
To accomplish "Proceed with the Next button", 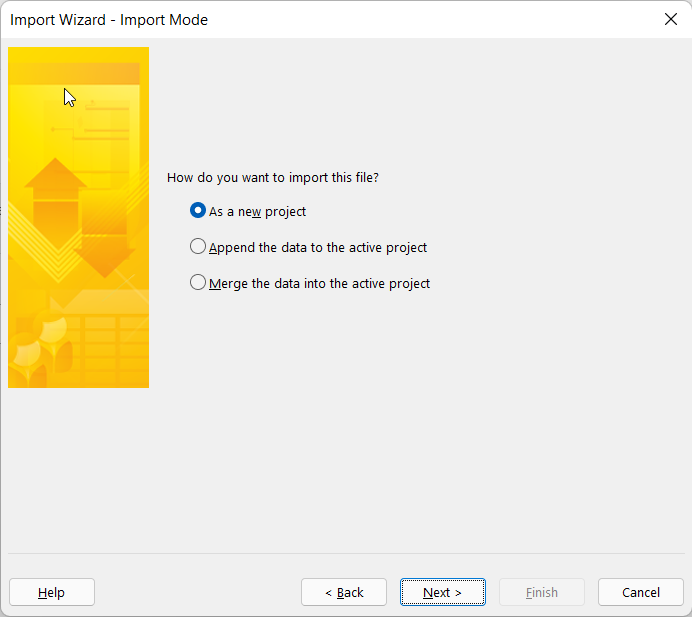I will 443,592.
